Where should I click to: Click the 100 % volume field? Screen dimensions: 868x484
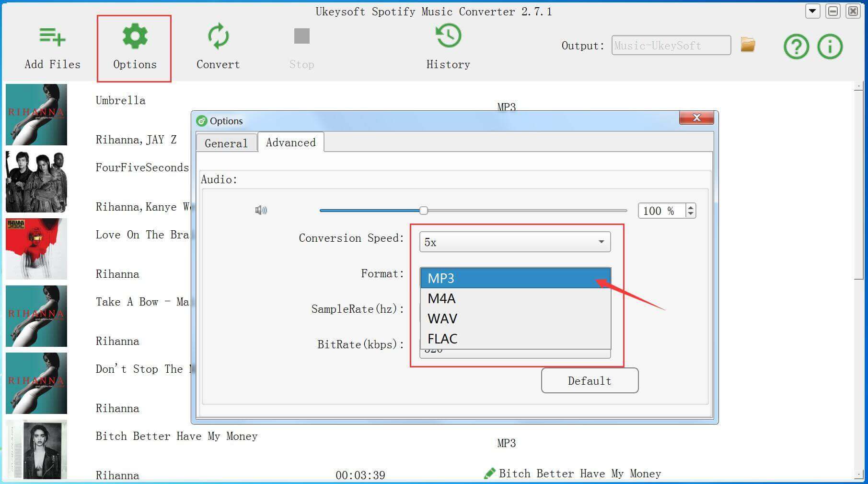tap(661, 211)
